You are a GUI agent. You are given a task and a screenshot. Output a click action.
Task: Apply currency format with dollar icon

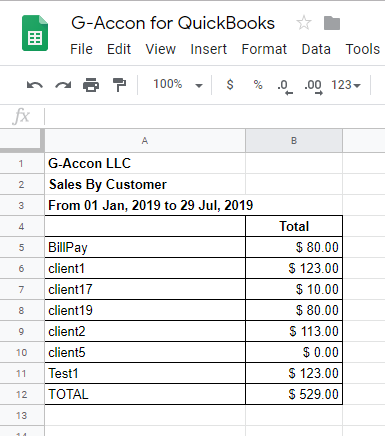click(230, 85)
